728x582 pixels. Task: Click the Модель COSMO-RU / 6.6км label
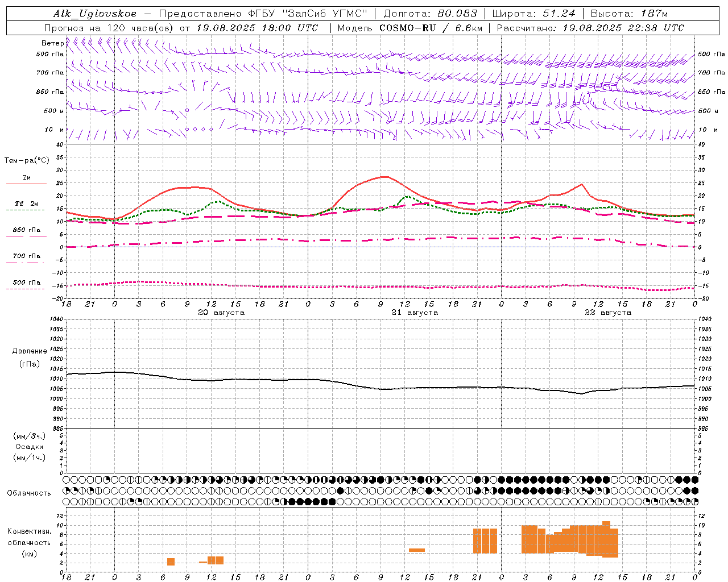[410, 28]
